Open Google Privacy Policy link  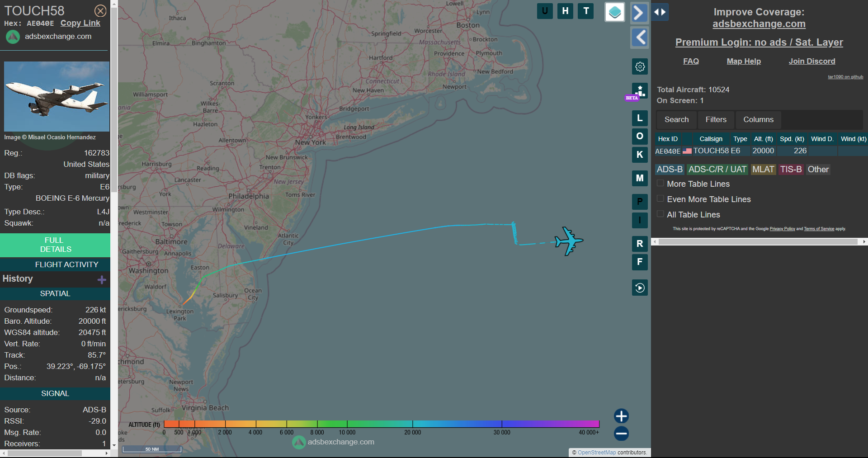(x=782, y=229)
